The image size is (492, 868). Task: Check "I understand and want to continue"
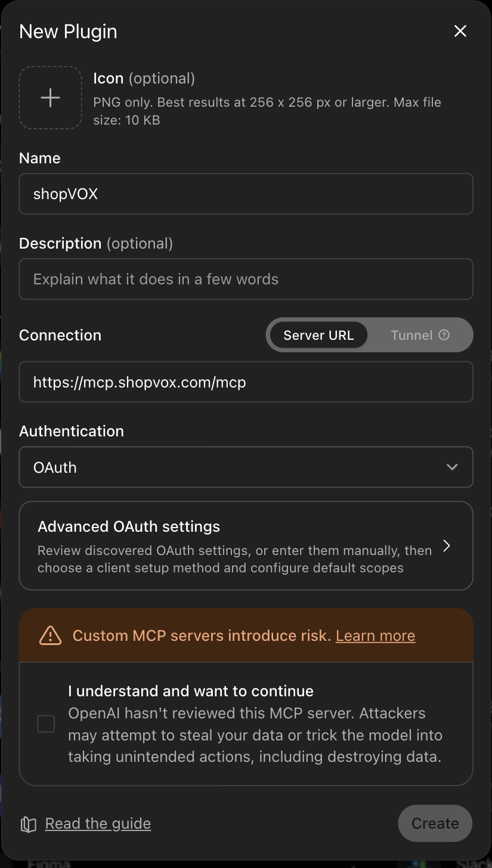click(x=46, y=724)
